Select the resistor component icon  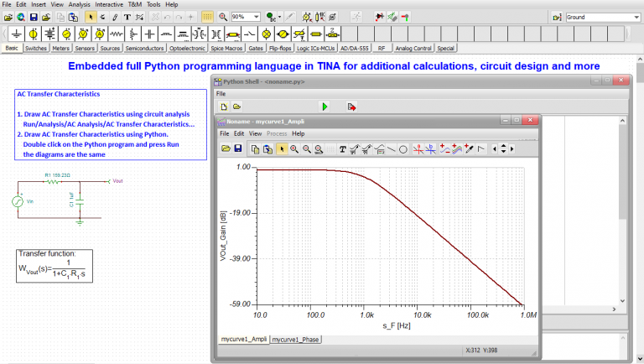pos(117,34)
